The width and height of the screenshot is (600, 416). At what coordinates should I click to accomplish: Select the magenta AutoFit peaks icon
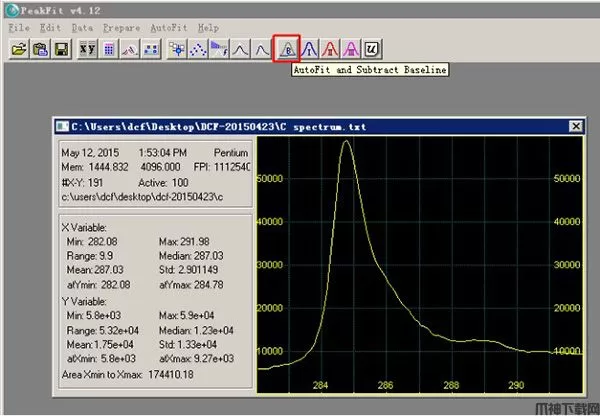(351, 48)
